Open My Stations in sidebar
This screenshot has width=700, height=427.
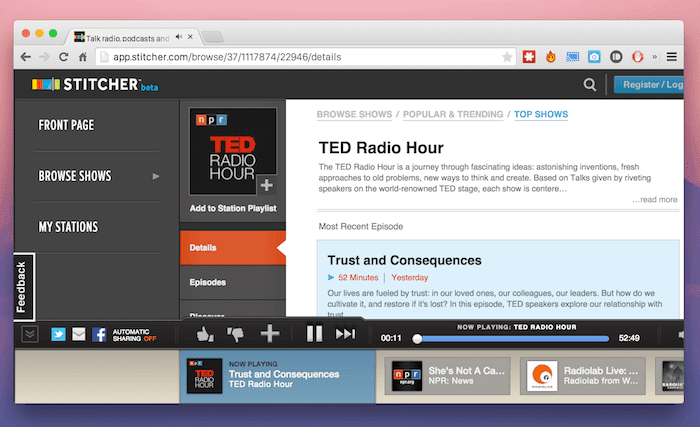pyautogui.click(x=68, y=227)
